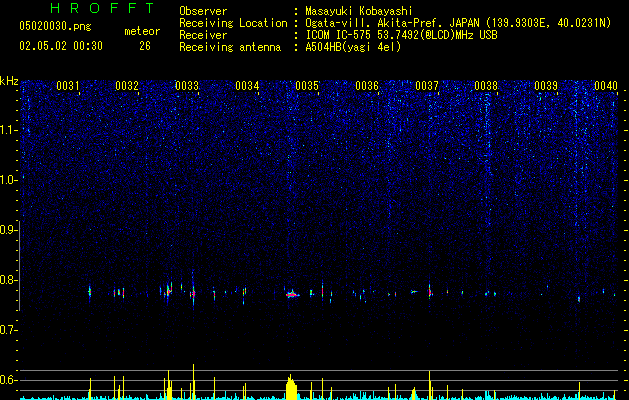Click time marker 0034

[x=247, y=86]
